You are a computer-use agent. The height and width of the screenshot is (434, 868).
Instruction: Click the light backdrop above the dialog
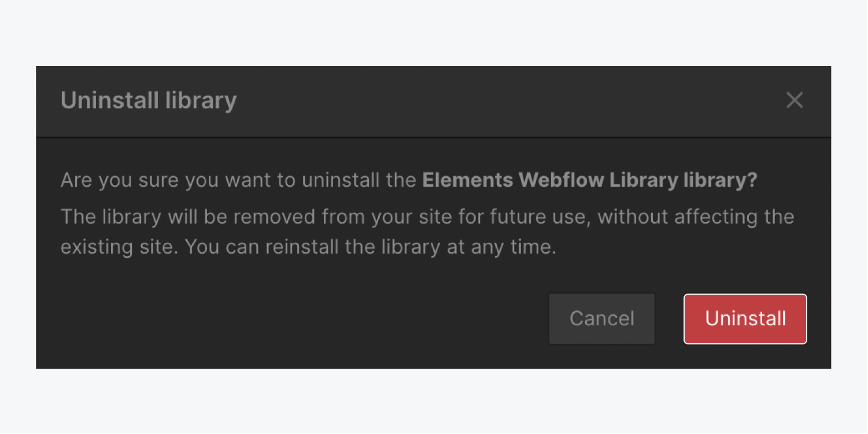point(434,32)
